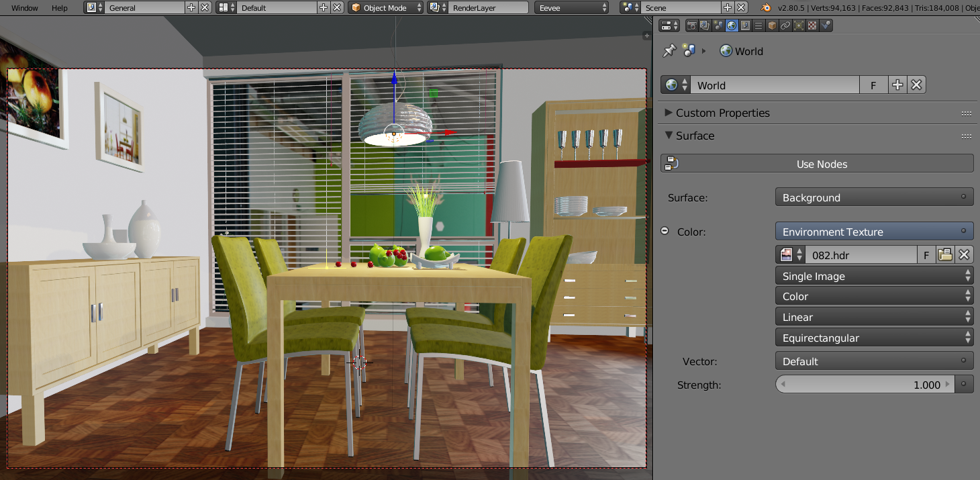
Task: Toggle fake user F for World
Action: tap(873, 85)
